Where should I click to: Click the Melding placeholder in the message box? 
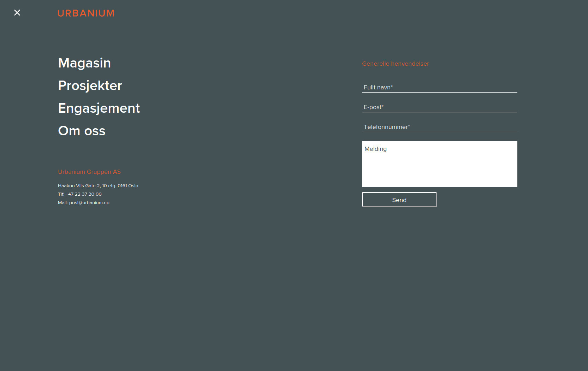pyautogui.click(x=375, y=149)
